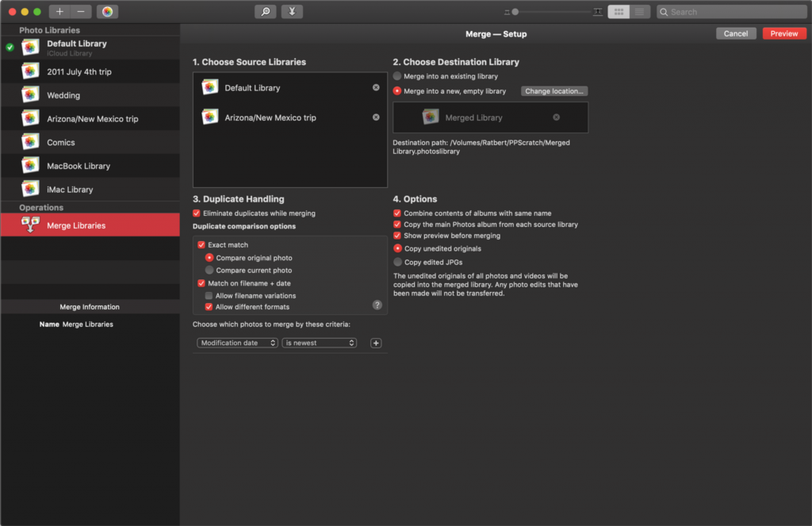Switch to grid view in toolbar
The image size is (812, 526).
619,12
